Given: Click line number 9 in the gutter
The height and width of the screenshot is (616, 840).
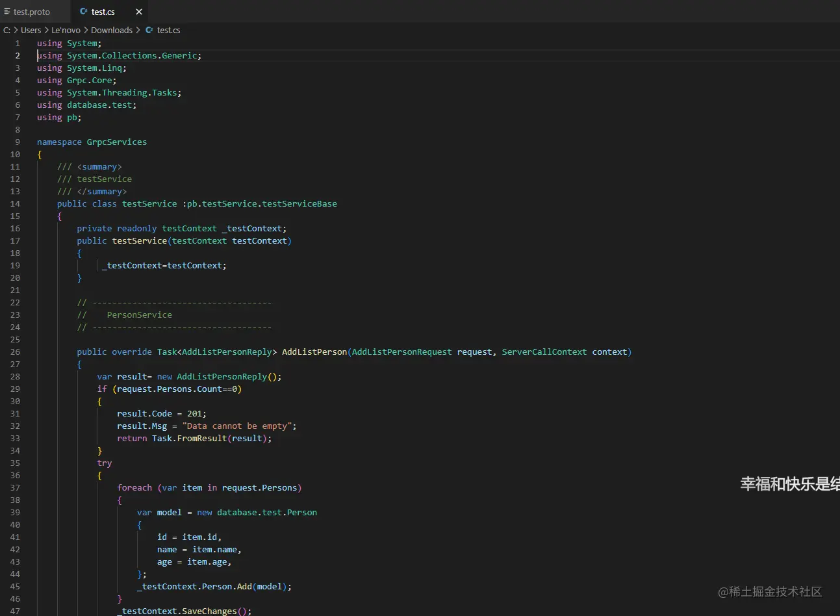Looking at the screenshot, I should (x=18, y=142).
